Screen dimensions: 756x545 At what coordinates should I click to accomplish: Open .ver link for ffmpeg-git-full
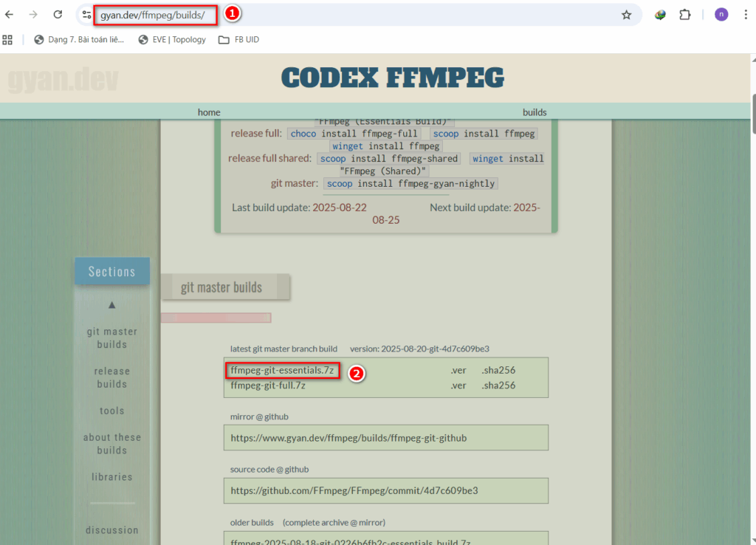tap(458, 385)
